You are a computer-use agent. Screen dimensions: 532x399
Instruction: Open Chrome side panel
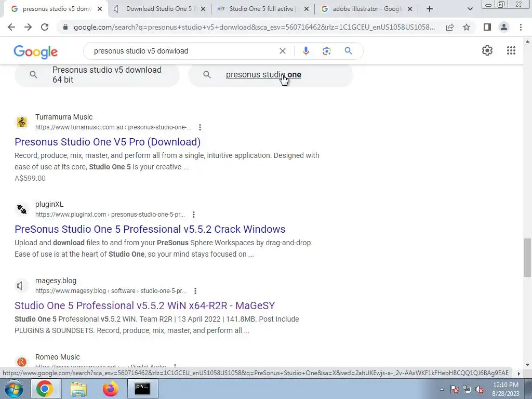[487, 27]
